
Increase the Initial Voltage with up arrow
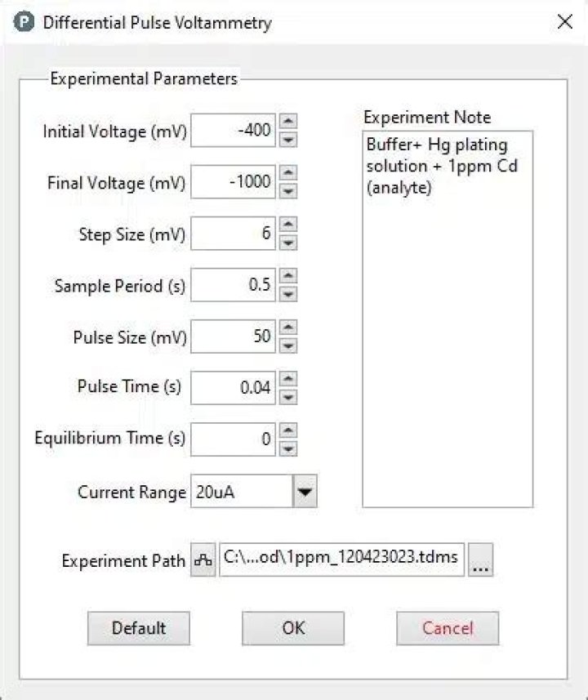[x=288, y=121]
